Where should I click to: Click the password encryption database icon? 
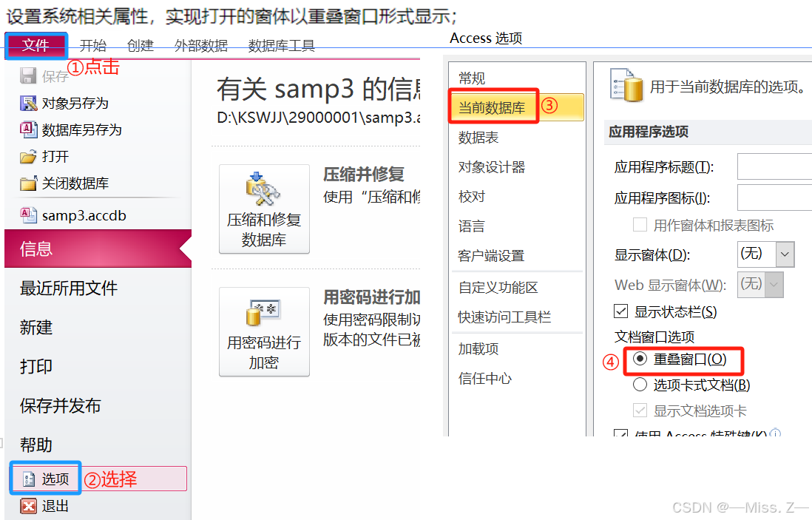pos(263,312)
